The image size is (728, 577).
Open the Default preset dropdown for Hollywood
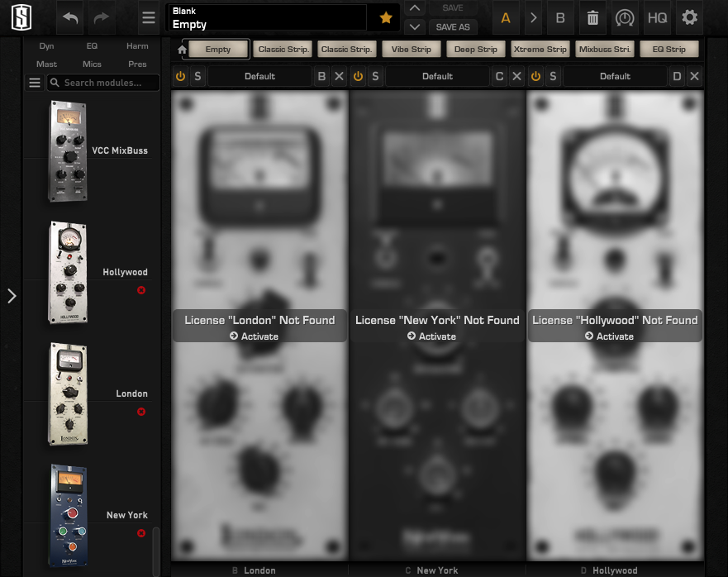[615, 76]
